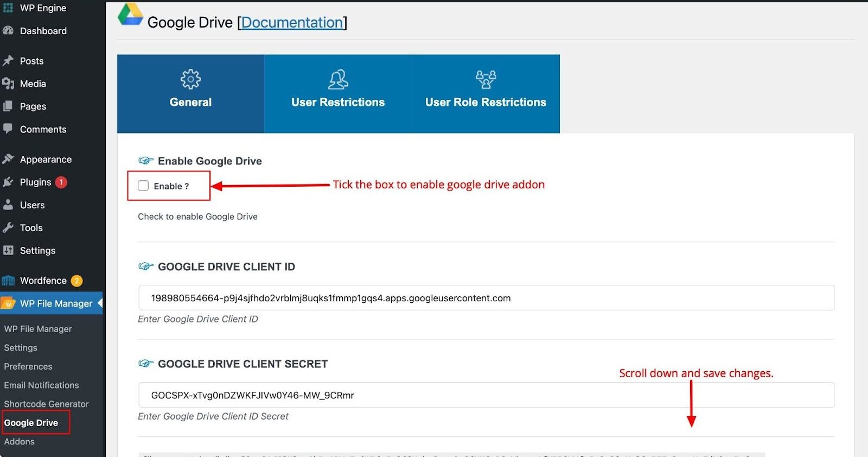Viewport: 868px width, 457px height.
Task: Open Preferences submenu link
Action: pos(28,366)
